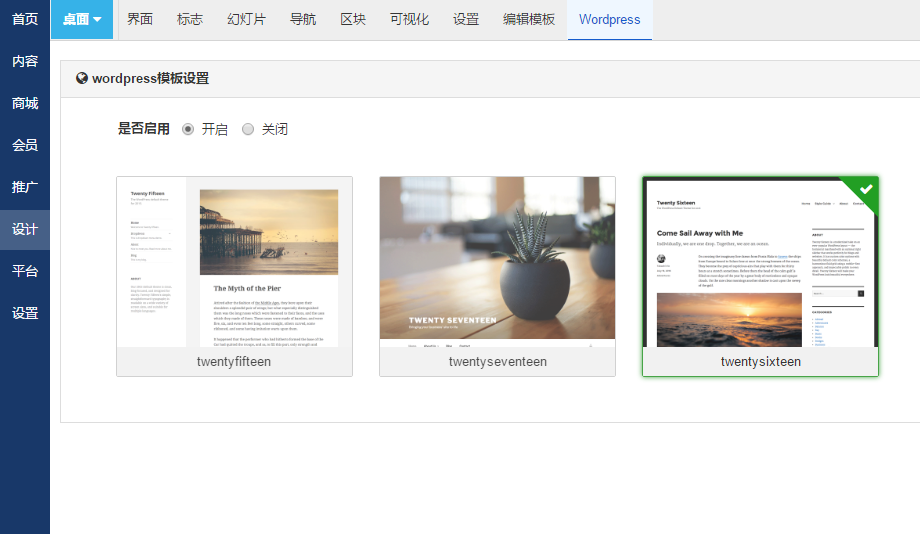Click the twentyseventeen label
The height and width of the screenshot is (534, 920).
click(x=498, y=361)
